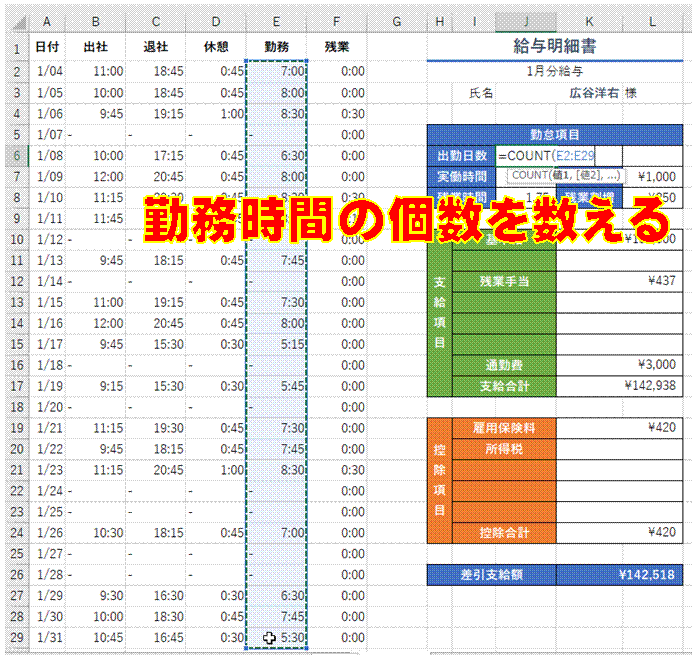Click 19:30 in the 1/21 row

pos(156,428)
